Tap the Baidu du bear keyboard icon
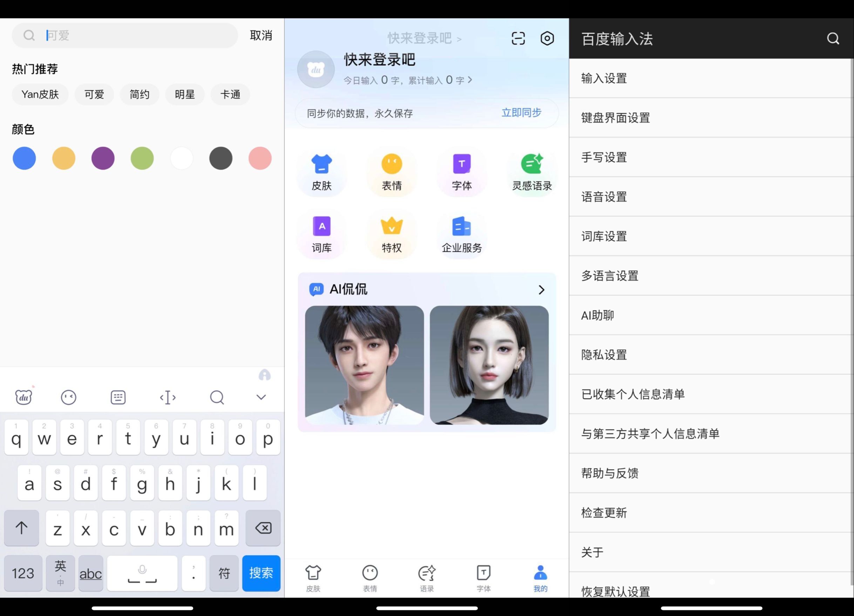 [23, 397]
